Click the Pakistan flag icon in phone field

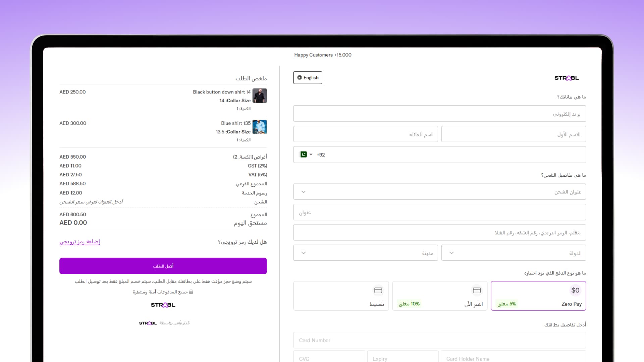click(304, 155)
